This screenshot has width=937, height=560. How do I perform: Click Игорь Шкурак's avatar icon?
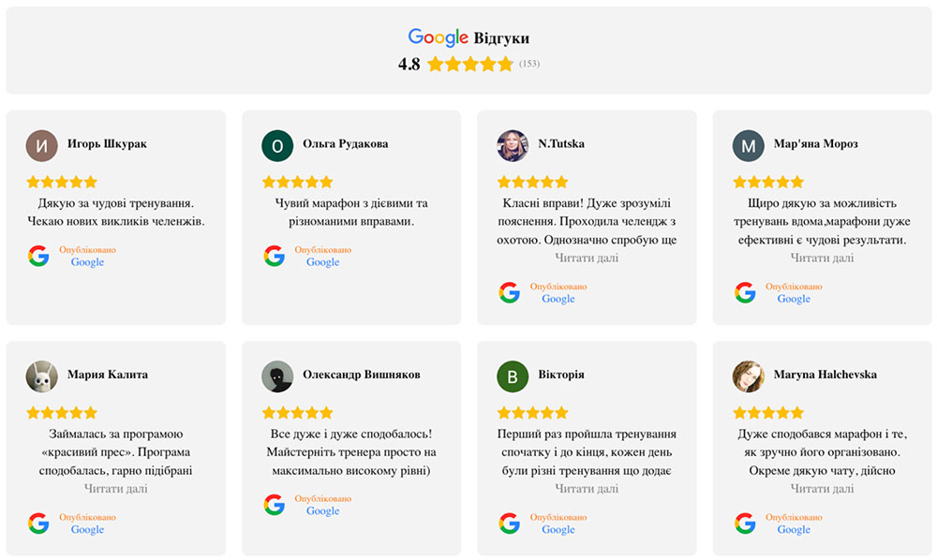42,146
